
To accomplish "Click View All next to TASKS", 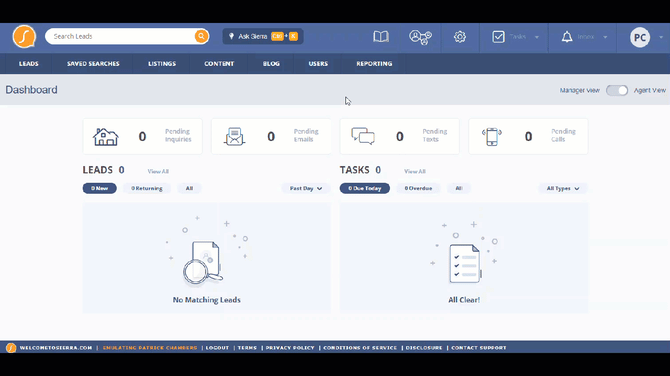I will (x=415, y=171).
